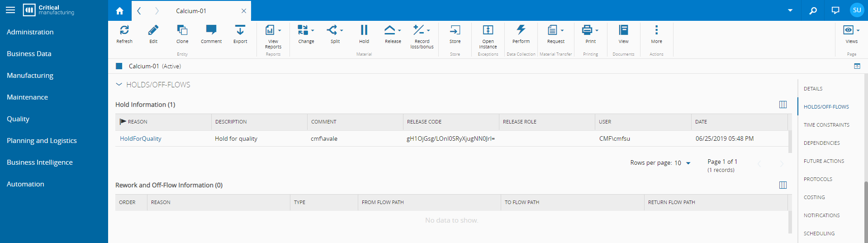
Task: Close the Calcium-01 tab
Action: click(244, 11)
